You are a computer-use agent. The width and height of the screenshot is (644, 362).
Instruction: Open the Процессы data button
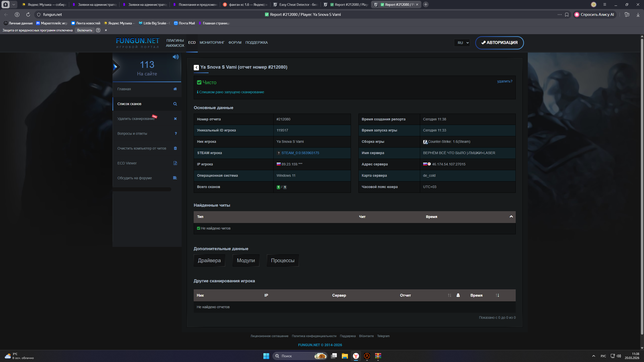pyautogui.click(x=283, y=260)
